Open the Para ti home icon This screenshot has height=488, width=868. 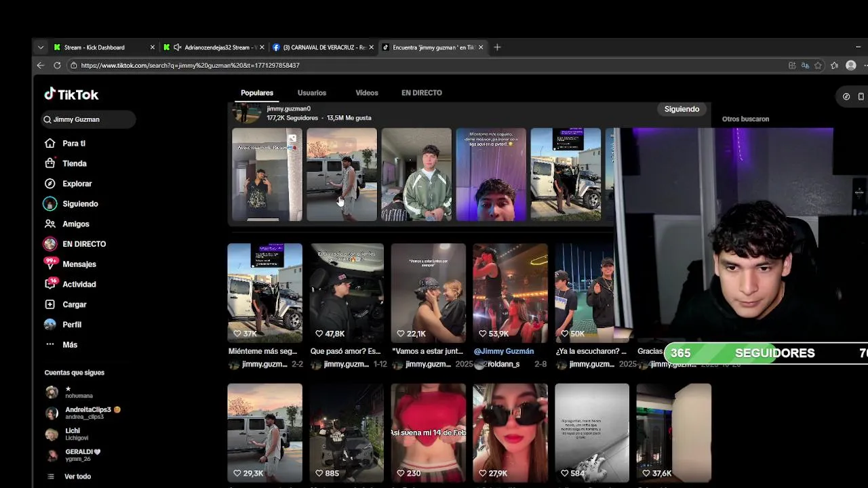pyautogui.click(x=50, y=143)
